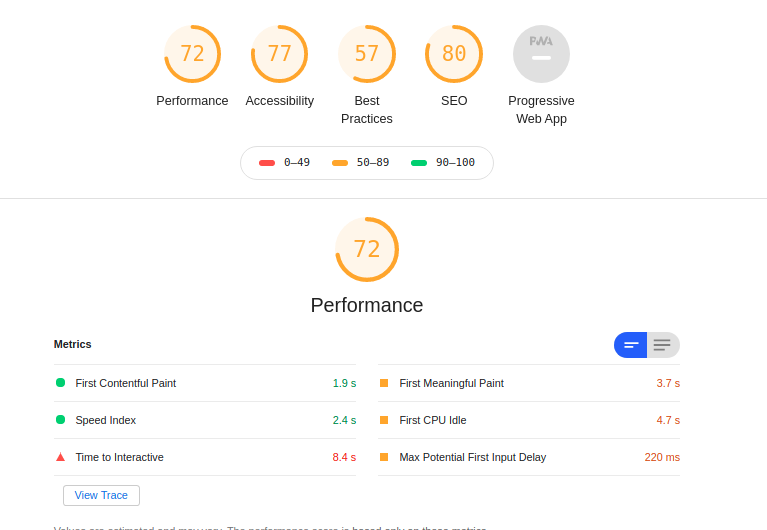Screen dimensions: 767x530
Task: Switch metrics to expanded description view
Action: pyautogui.click(x=663, y=345)
